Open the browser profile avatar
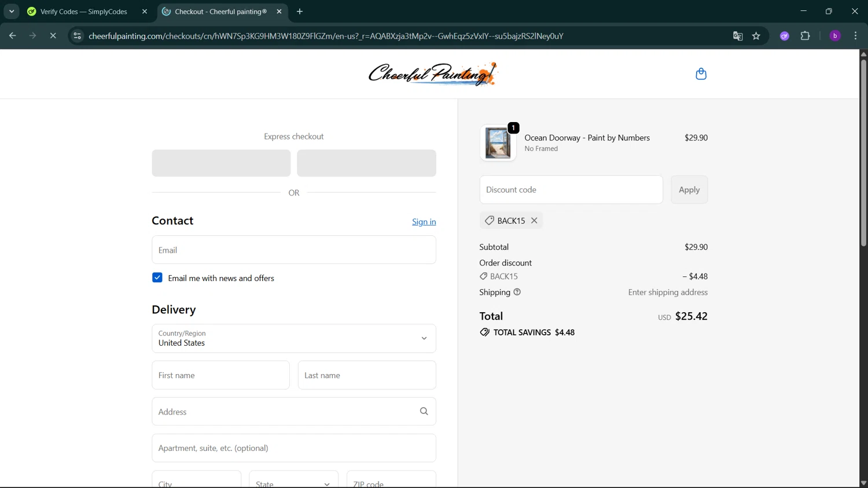 point(835,36)
